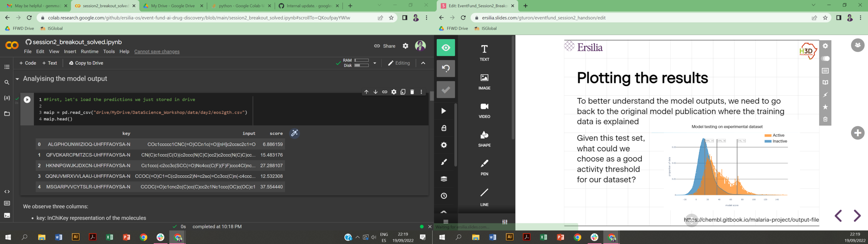The image size is (868, 244).
Task: Collapse Colab header chevron
Action: (x=423, y=63)
